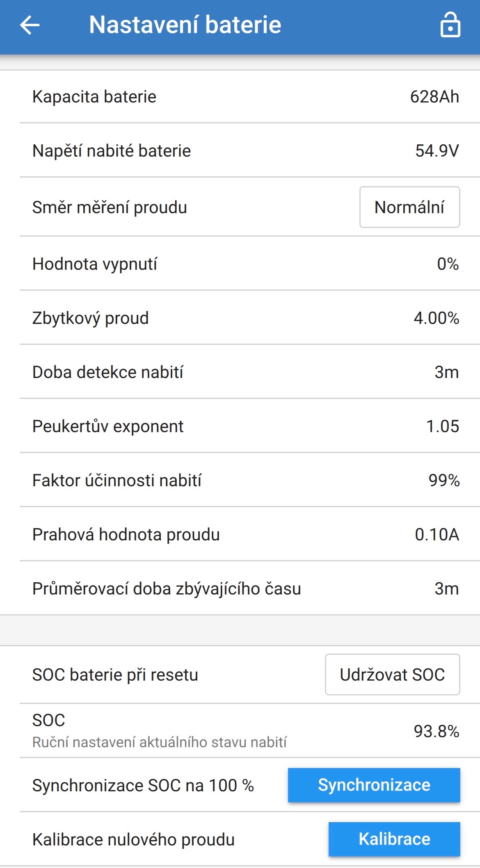480x868 pixels.
Task: Change Zbytkový proud 4.00% value
Action: [x=436, y=318]
